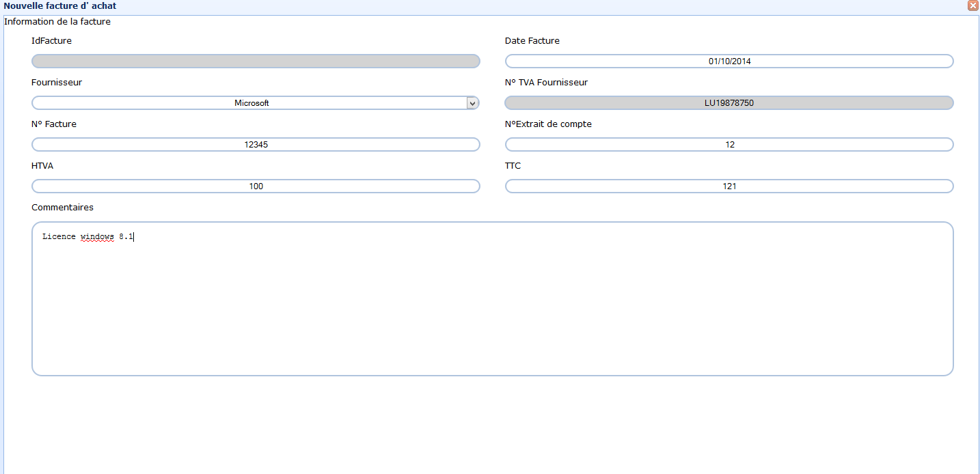Click the TTC label

[x=513, y=166]
